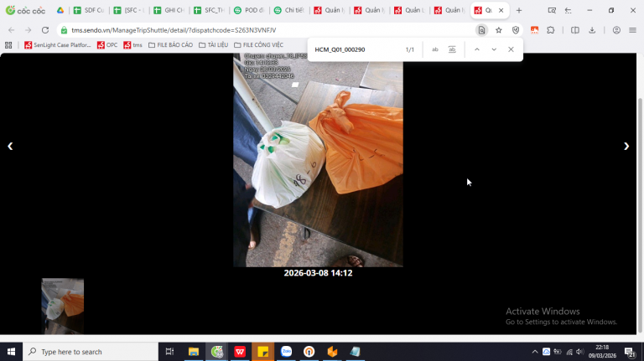Image resolution: width=644 pixels, height=361 pixels.
Task: Switch to the Google Drive tab
Action: [x=60, y=10]
